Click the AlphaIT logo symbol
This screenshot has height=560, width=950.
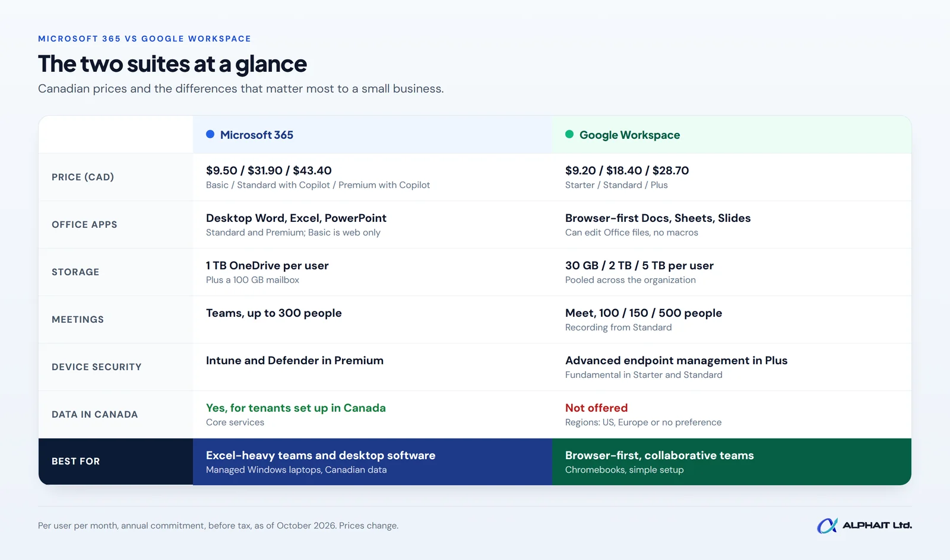pyautogui.click(x=827, y=526)
